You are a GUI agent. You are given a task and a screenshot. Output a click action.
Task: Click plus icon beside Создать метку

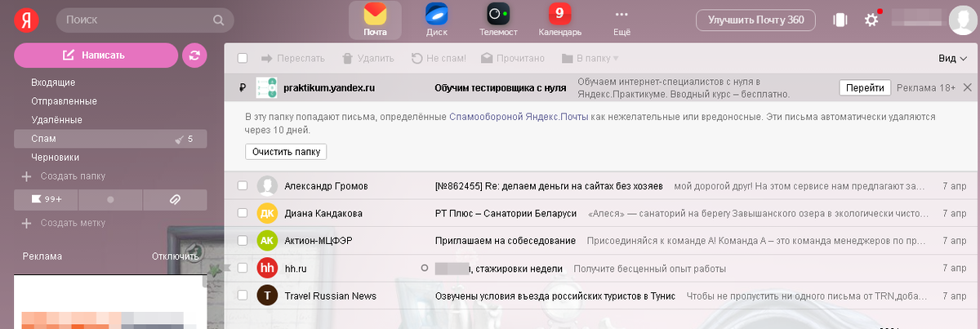[x=26, y=223]
